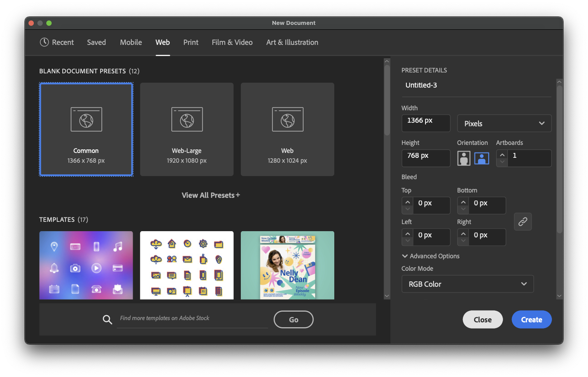Click the Close button
Viewport: 588px width, 377px height.
point(483,320)
